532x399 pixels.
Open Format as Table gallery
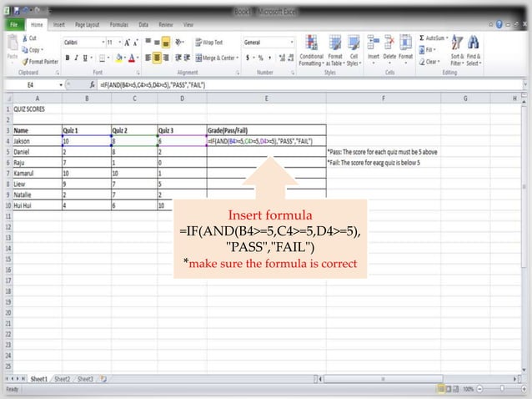coord(335,50)
